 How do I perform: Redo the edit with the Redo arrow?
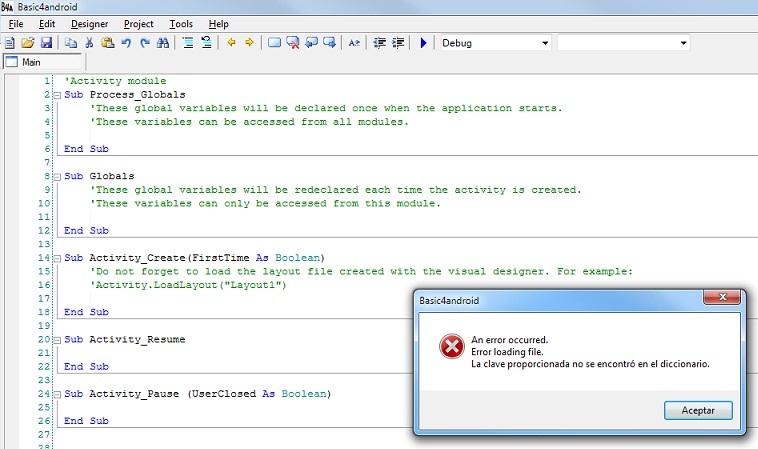(145, 43)
